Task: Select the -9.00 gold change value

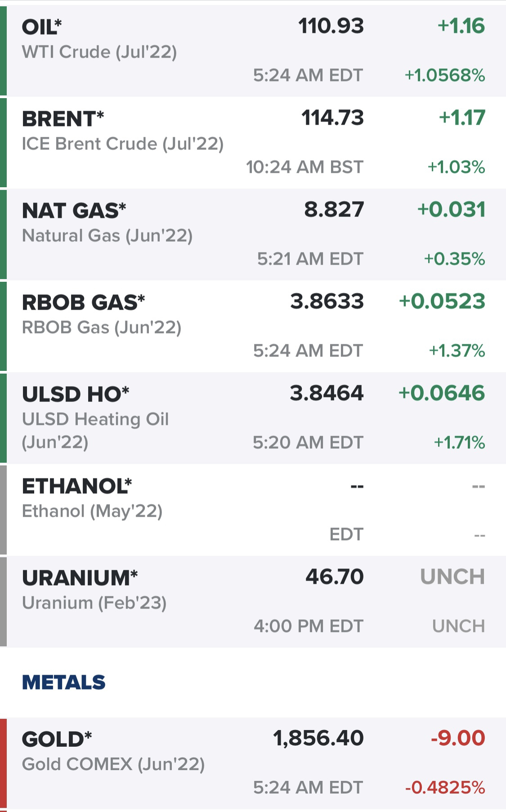Action: pyautogui.click(x=458, y=739)
